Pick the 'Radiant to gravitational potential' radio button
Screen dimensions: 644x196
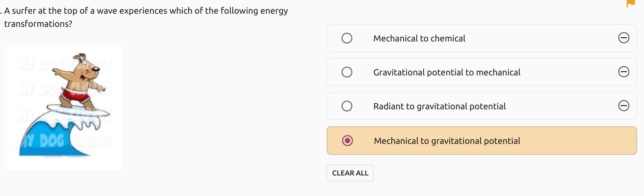pyautogui.click(x=347, y=106)
